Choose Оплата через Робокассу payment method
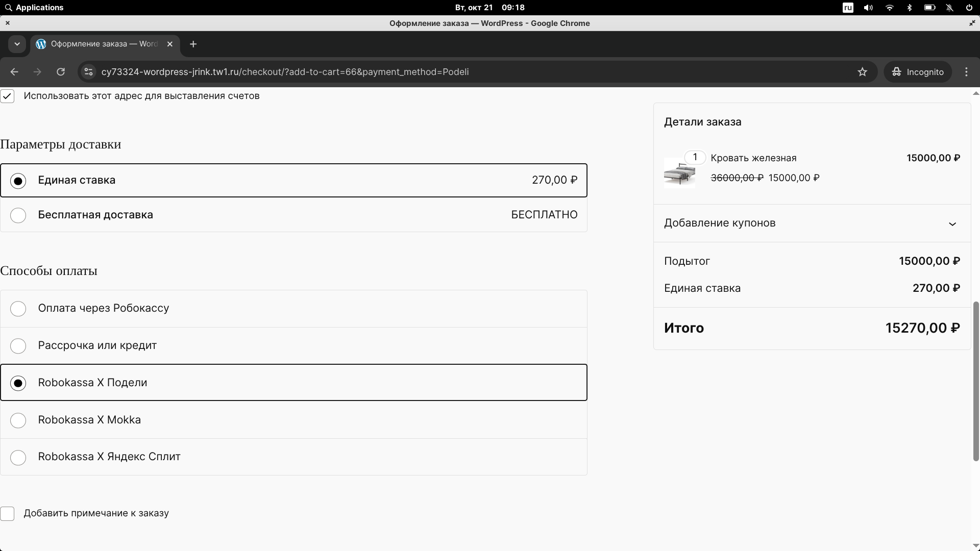 [18, 309]
